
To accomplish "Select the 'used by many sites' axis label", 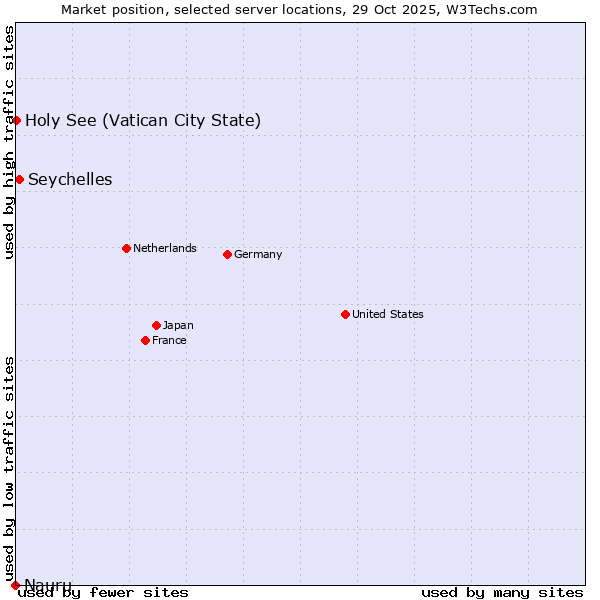I will point(502,592).
